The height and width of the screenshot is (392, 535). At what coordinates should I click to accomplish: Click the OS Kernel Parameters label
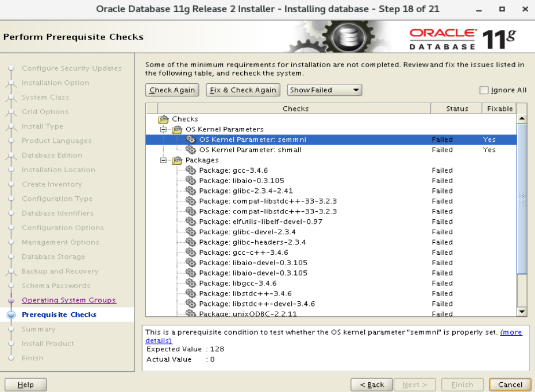(225, 130)
